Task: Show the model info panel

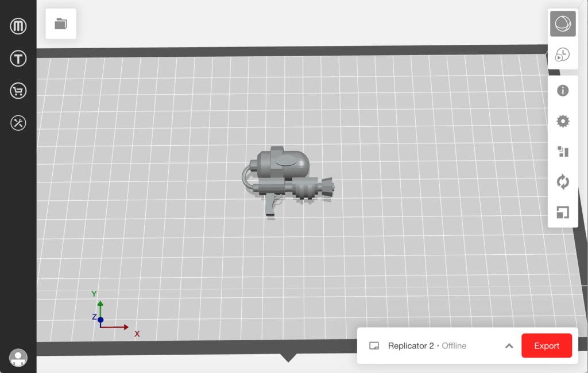Action: (563, 90)
